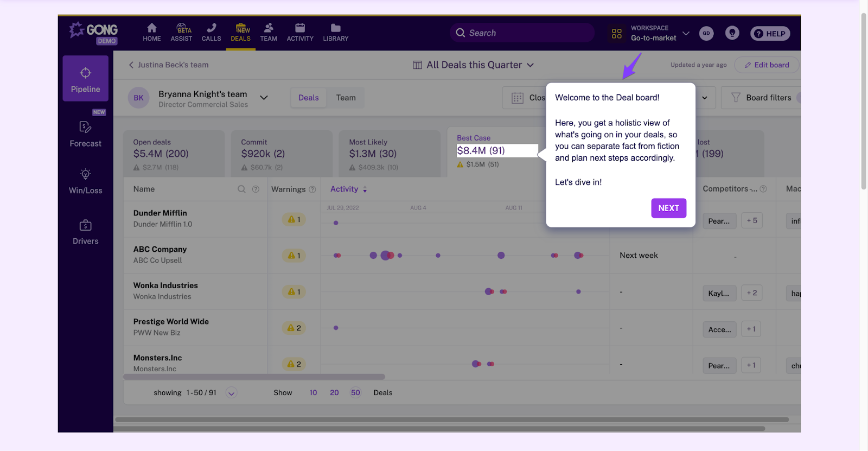Select the Most Likely $1.3M card
This screenshot has height=451, width=868.
[390, 154]
